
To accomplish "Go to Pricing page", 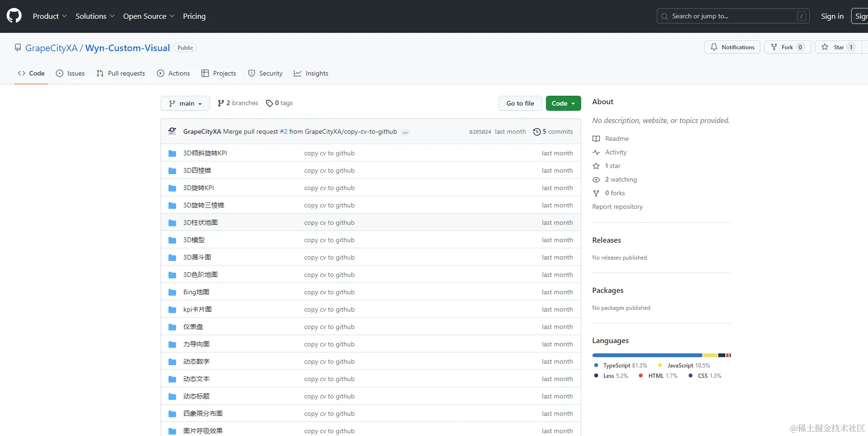I will [x=194, y=16].
